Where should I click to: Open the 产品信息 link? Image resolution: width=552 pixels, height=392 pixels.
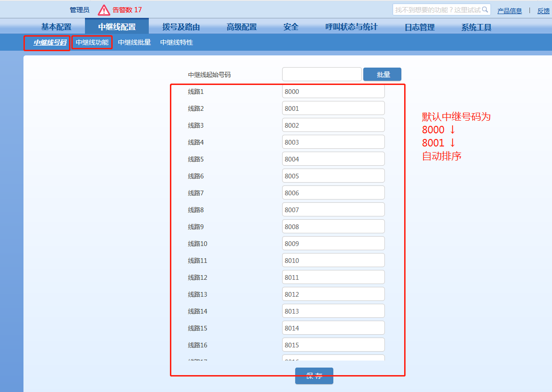point(510,11)
